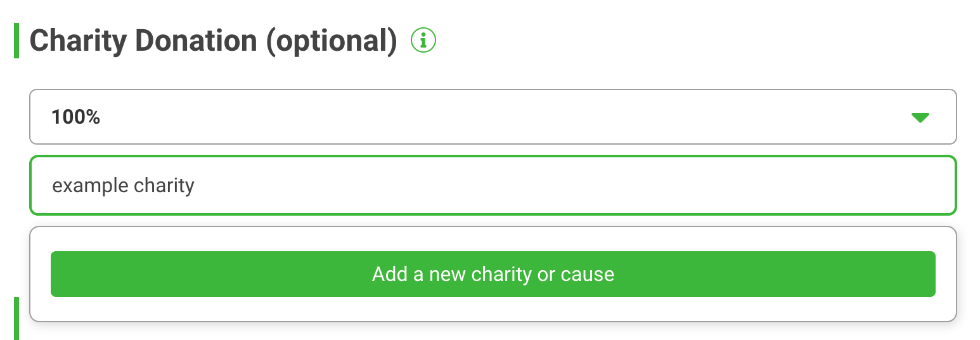
Task: Open the 100% donation percentage dropdown
Action: coord(493,117)
